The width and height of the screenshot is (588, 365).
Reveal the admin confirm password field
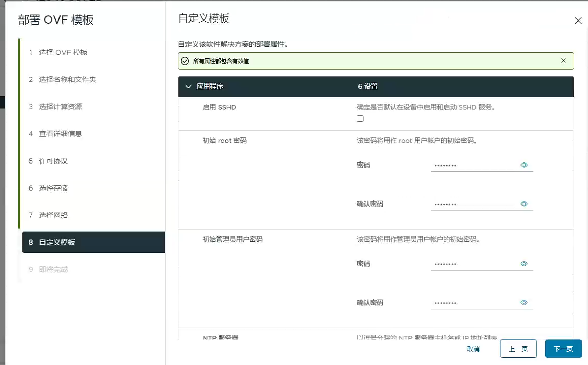524,303
